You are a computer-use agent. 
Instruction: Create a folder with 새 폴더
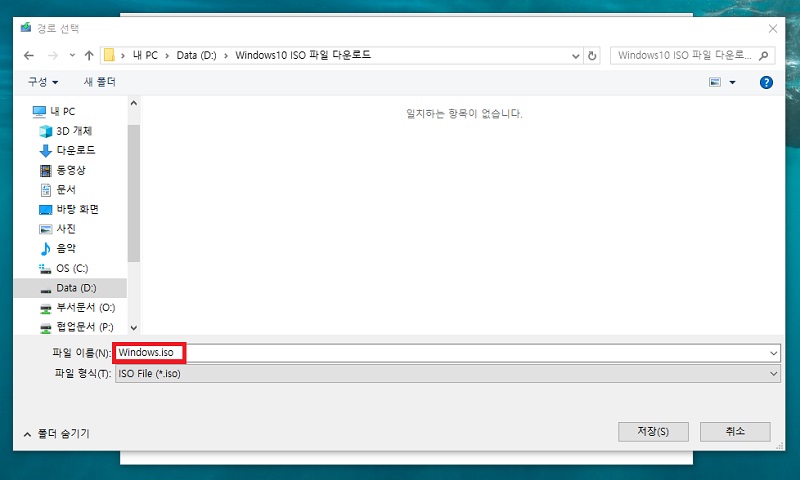(99, 82)
